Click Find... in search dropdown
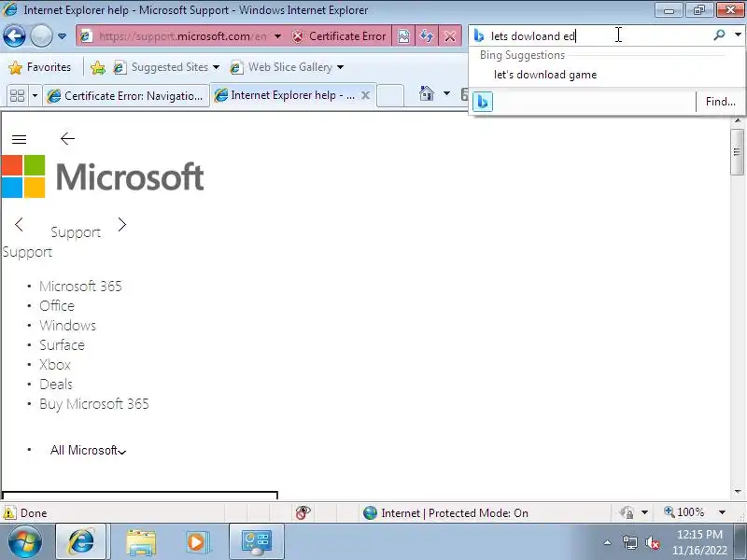This screenshot has width=747, height=560. (720, 102)
